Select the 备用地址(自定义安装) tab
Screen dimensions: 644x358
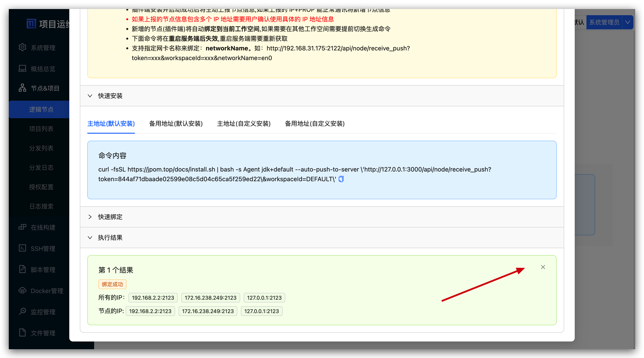[x=315, y=124]
